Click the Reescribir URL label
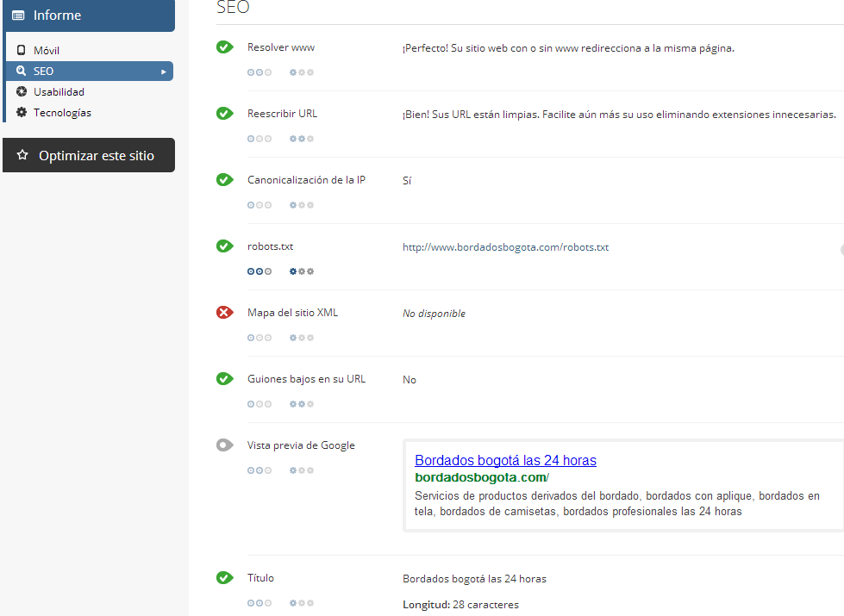 point(283,114)
